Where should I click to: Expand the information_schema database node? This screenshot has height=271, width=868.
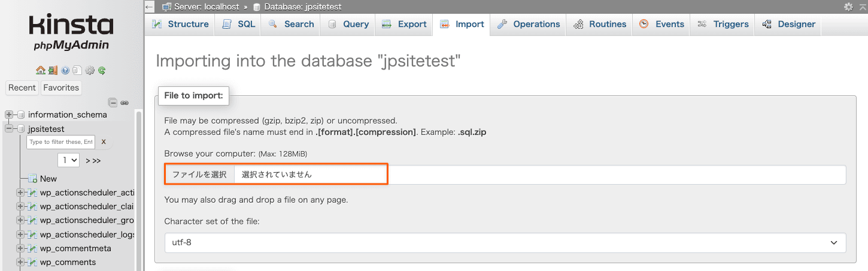pos(9,115)
